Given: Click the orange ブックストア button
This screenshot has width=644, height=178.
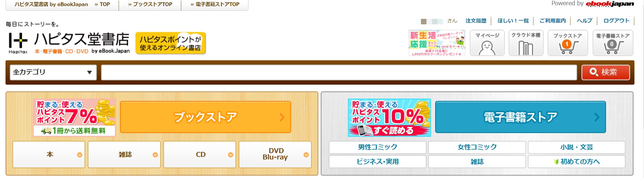Looking at the screenshot, I should point(205,117).
